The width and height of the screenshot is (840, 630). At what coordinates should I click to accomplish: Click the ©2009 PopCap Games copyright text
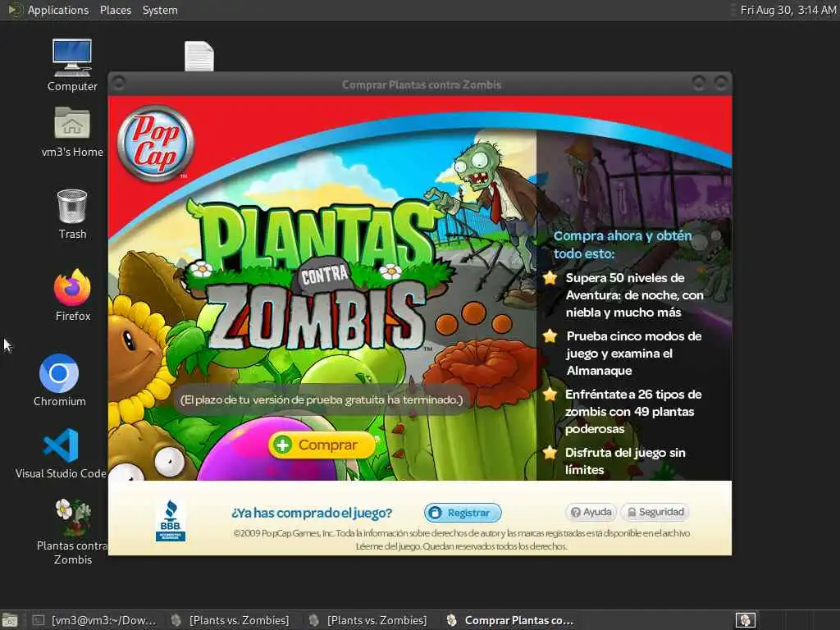click(x=461, y=540)
